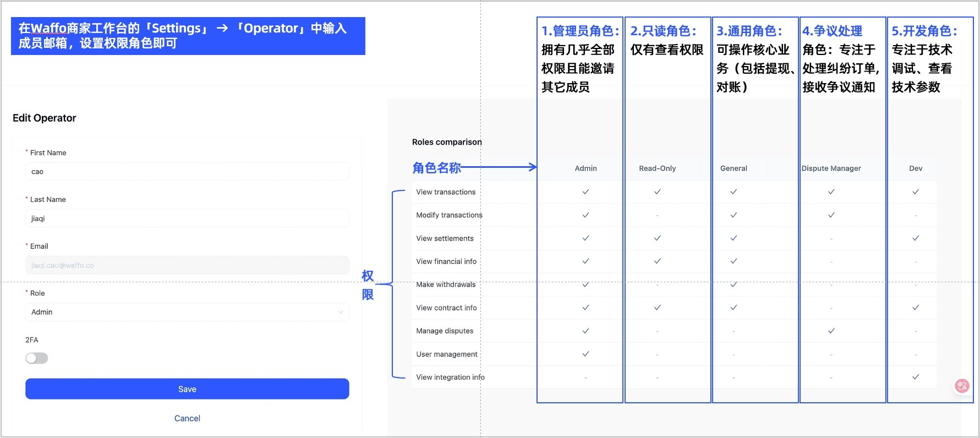Click the View settlements row label

pos(445,238)
